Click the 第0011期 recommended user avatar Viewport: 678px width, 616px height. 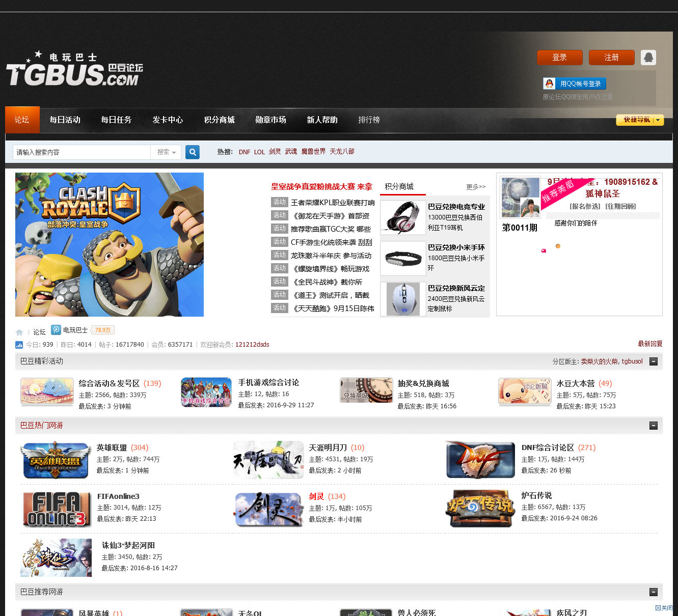tap(520, 198)
